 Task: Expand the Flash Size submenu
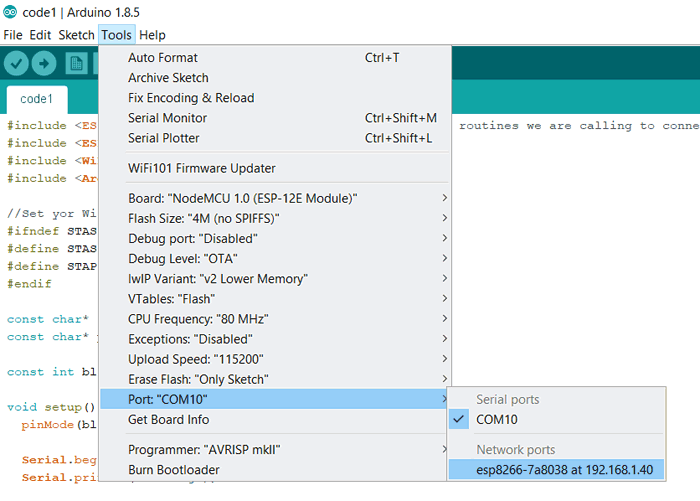(x=275, y=218)
